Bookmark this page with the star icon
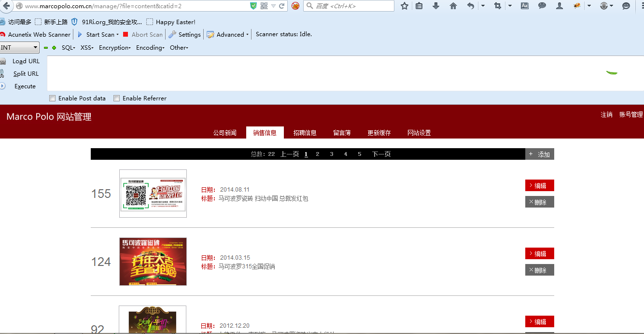Image resolution: width=644 pixels, height=334 pixels. coord(405,6)
